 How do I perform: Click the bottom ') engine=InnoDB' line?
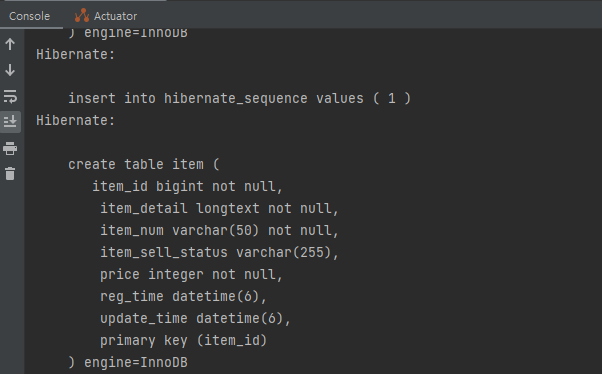128,362
